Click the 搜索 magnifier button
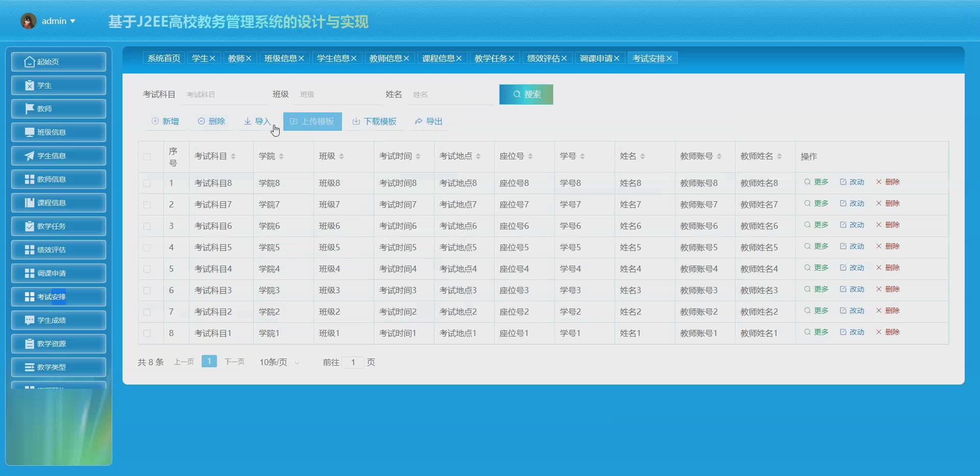Screen dimensions: 980x476 click(526, 94)
